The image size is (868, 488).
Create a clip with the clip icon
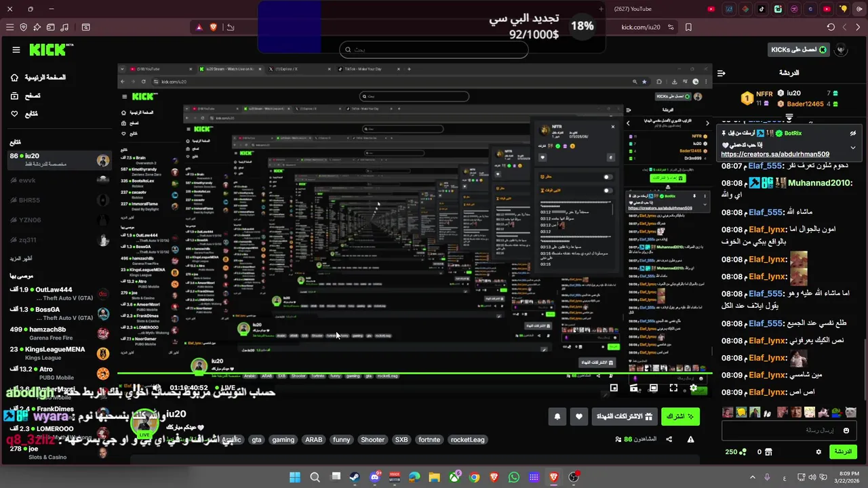coord(633,388)
